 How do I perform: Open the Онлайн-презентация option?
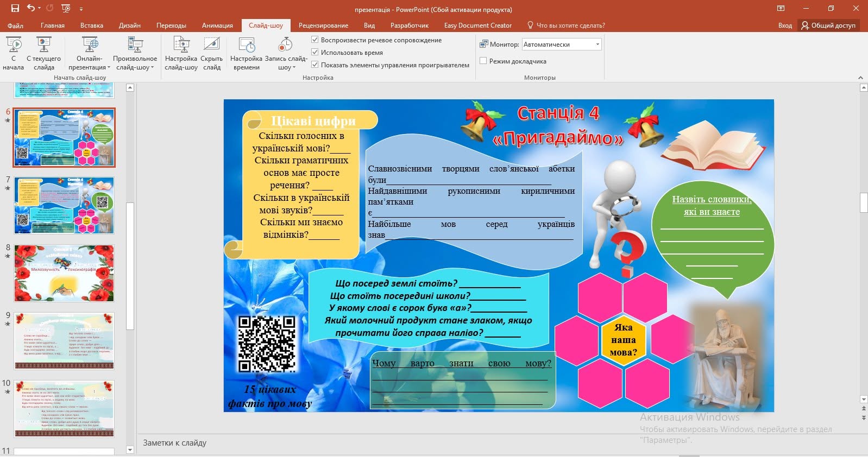point(89,53)
